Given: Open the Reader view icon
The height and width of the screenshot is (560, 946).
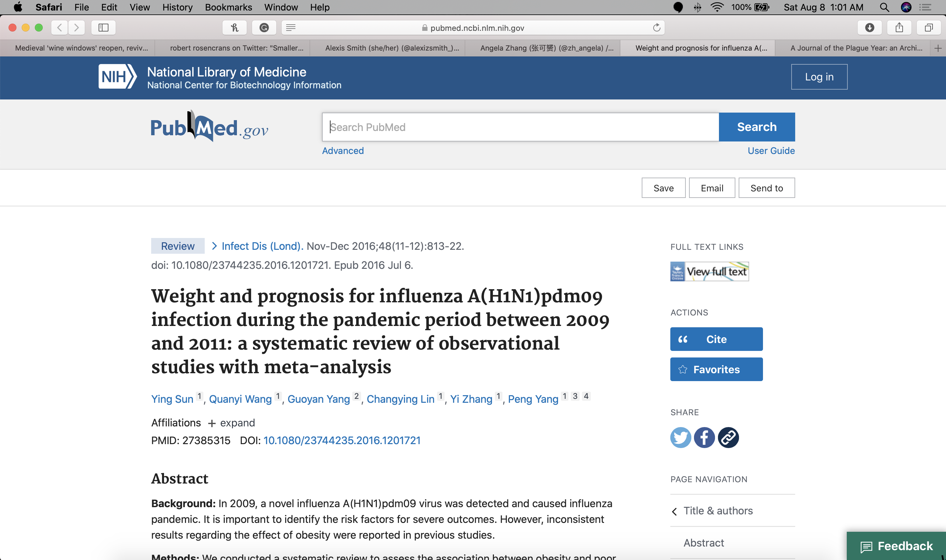Looking at the screenshot, I should click(291, 28).
